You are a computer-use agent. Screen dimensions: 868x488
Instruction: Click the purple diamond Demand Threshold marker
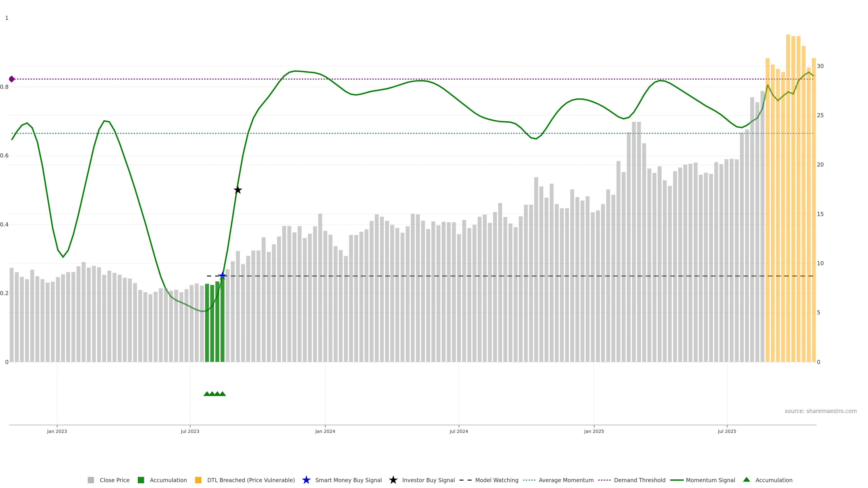[x=12, y=79]
